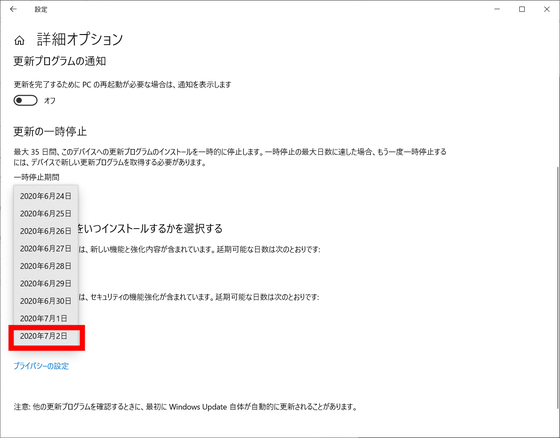Select 2020年7月1日 pause date
This screenshot has width=560, height=438.
(x=45, y=319)
